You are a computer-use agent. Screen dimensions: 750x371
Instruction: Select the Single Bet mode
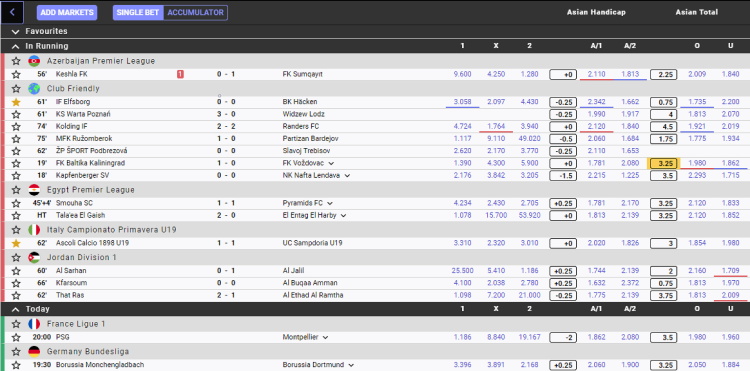139,12
